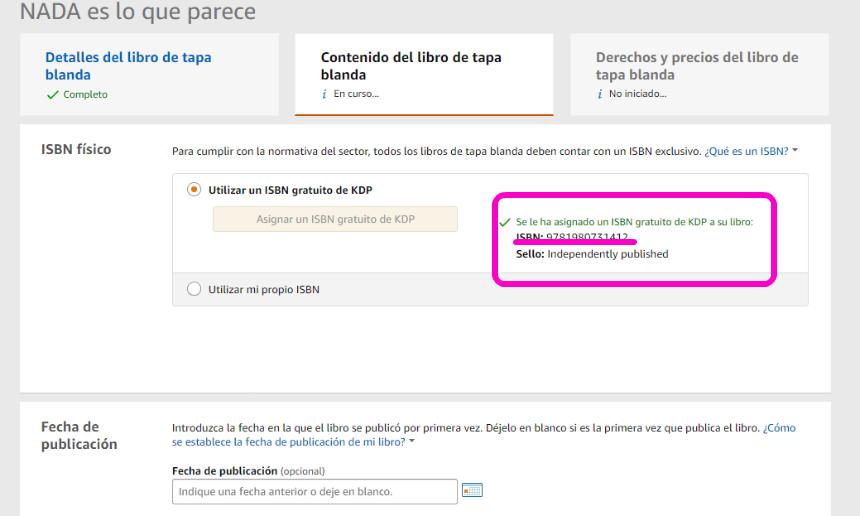Click the 'Se le ha asignado un ISBN' confirmation message

(634, 222)
